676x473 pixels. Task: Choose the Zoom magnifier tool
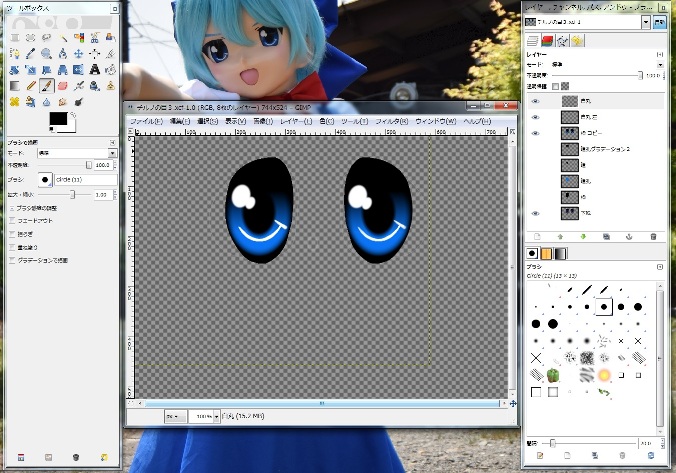point(47,54)
